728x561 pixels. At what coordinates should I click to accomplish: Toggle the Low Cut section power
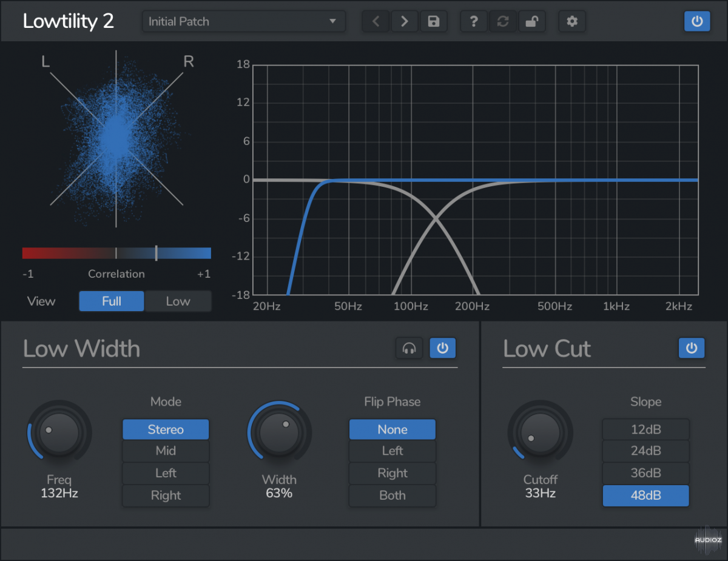[692, 348]
